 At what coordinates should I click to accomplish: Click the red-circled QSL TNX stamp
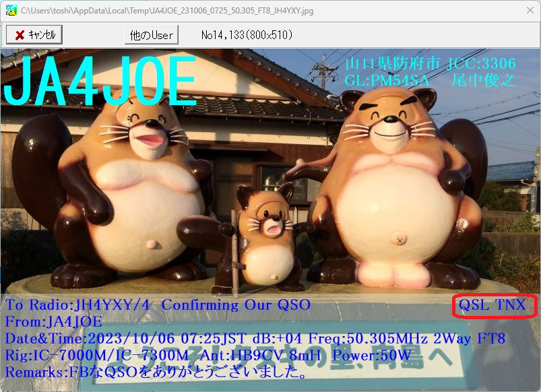click(x=494, y=306)
